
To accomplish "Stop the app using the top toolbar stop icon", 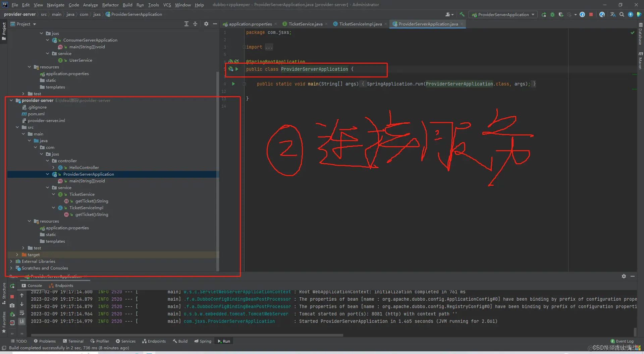I will [591, 14].
